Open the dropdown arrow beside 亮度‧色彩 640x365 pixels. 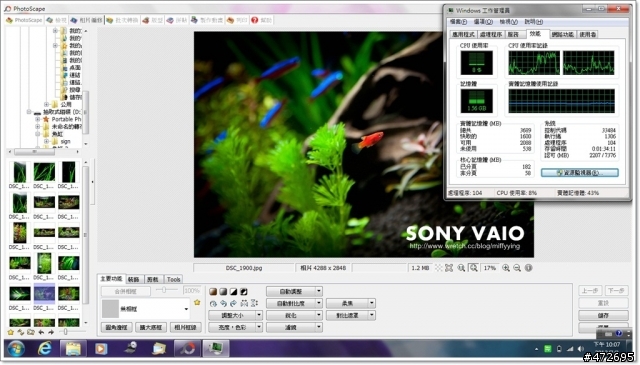coord(259,327)
